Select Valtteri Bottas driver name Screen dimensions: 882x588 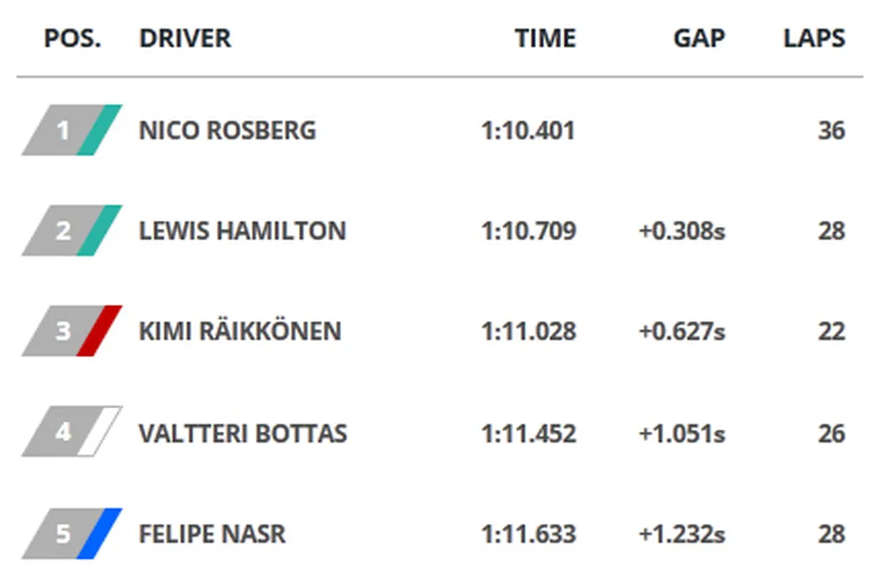(243, 433)
